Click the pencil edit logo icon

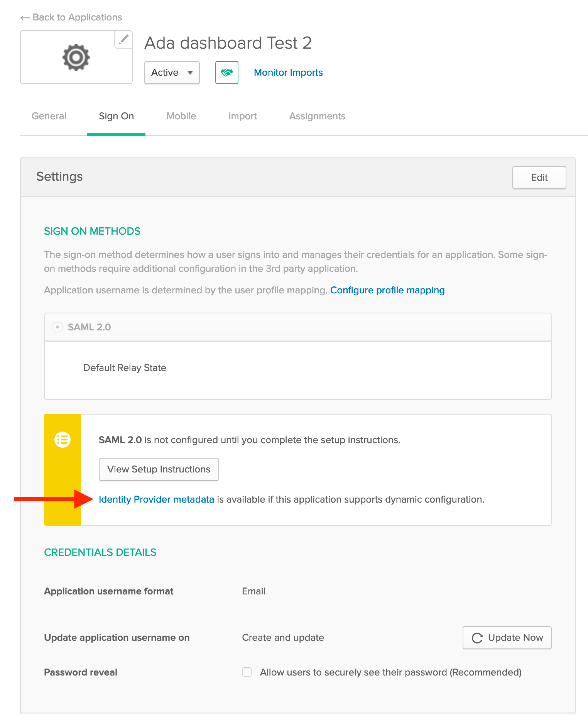click(x=123, y=40)
